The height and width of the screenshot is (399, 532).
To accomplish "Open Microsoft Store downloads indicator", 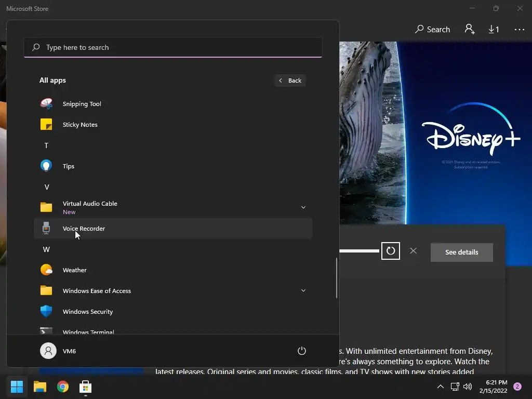I will [494, 30].
